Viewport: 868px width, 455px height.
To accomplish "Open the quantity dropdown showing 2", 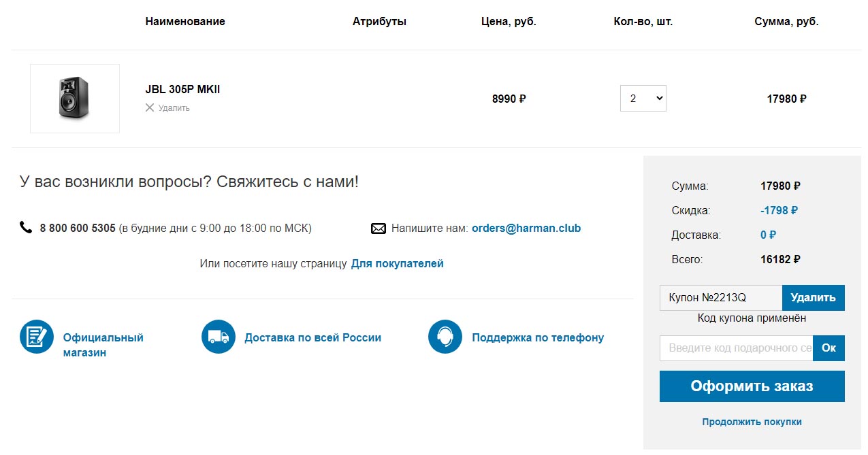I will [643, 98].
